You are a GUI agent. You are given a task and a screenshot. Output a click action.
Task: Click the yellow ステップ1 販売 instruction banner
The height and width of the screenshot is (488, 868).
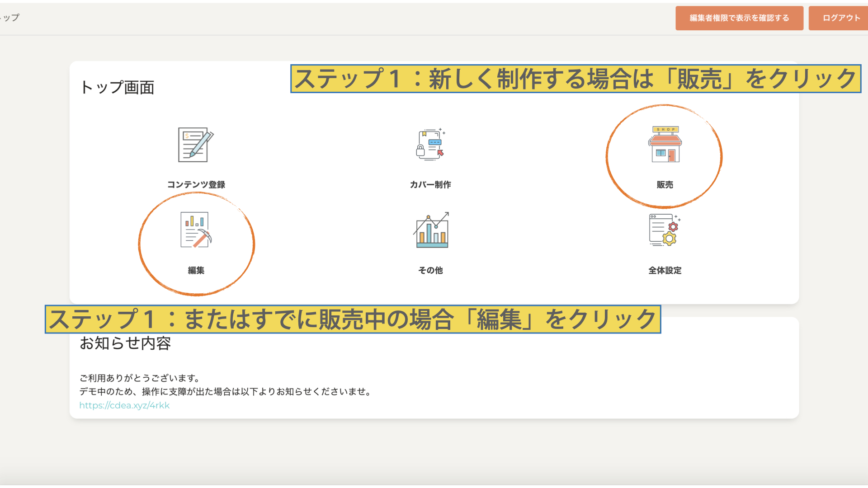(x=575, y=79)
